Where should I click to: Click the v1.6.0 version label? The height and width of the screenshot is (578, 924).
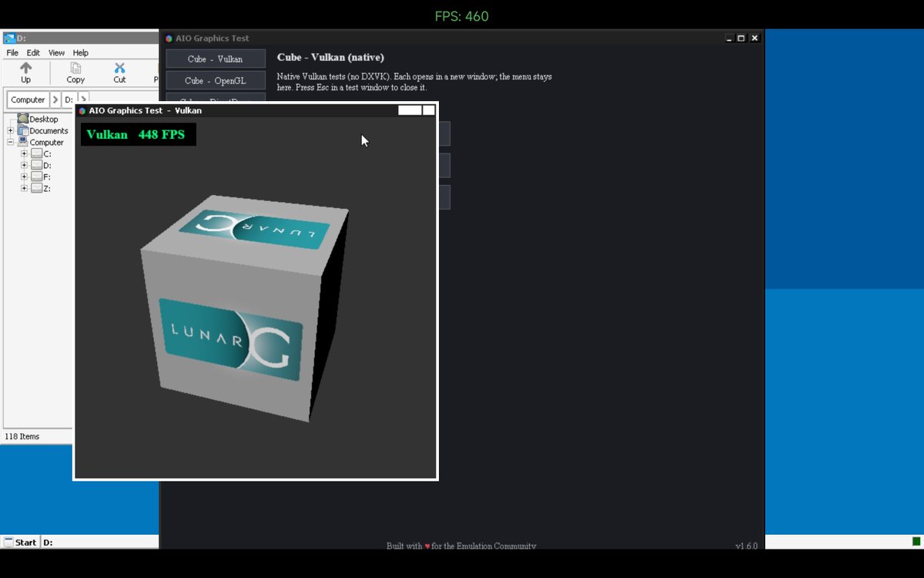(x=746, y=546)
